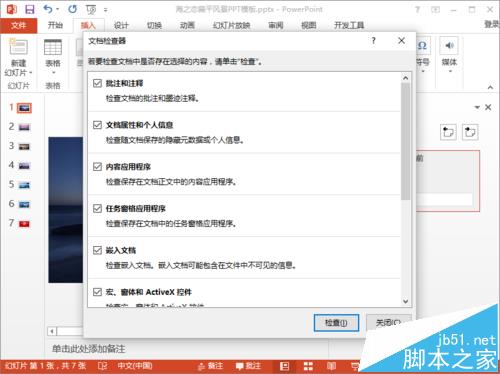Open dialog help question mark

coord(374,41)
